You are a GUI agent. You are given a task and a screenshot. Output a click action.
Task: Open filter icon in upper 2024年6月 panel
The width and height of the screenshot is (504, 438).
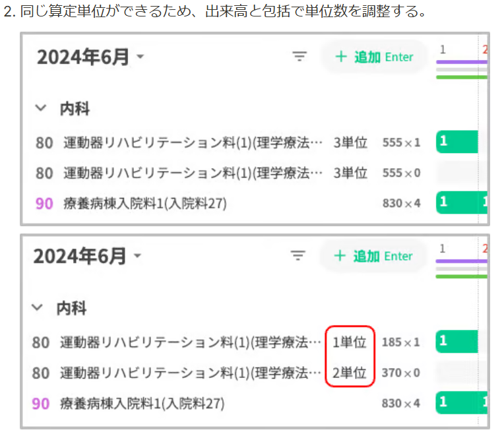tap(300, 57)
